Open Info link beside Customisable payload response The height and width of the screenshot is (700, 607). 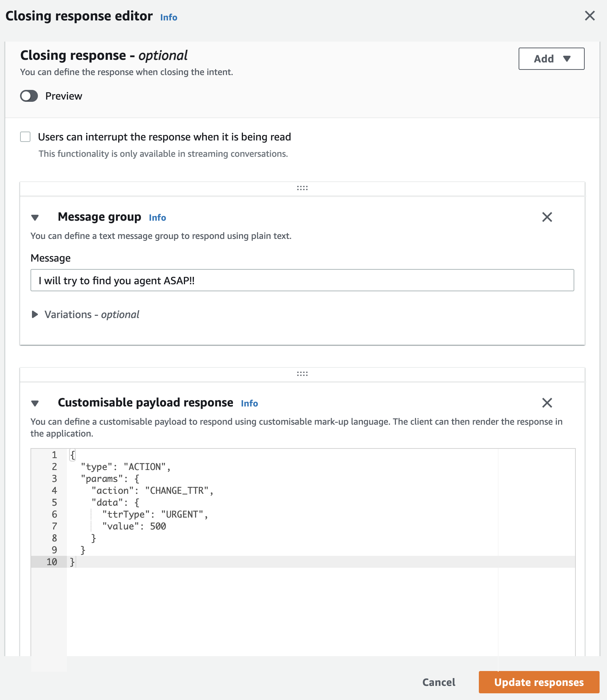coord(249,404)
